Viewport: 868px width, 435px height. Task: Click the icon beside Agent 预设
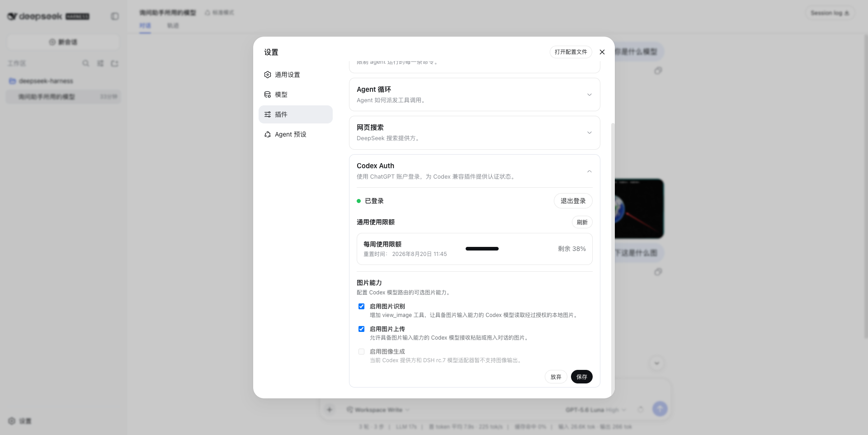268,134
